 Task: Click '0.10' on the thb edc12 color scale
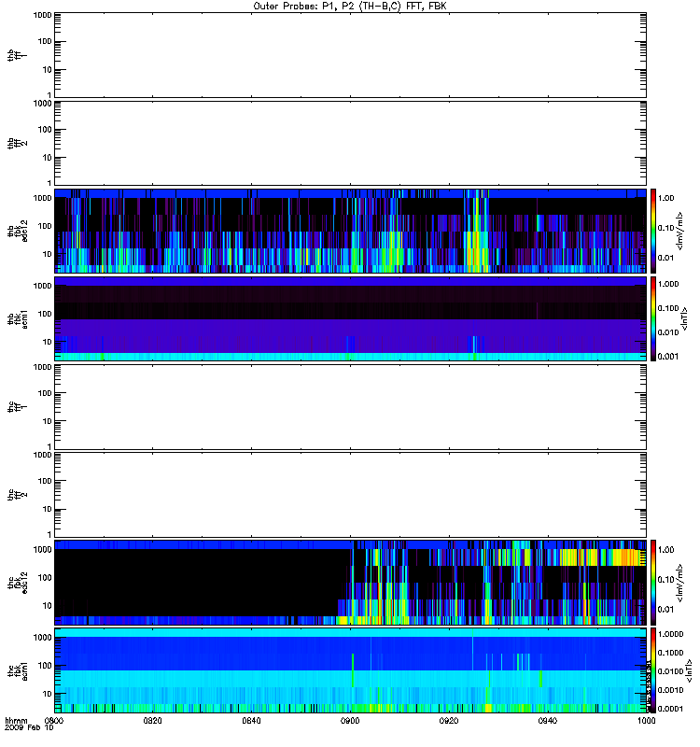pos(665,228)
